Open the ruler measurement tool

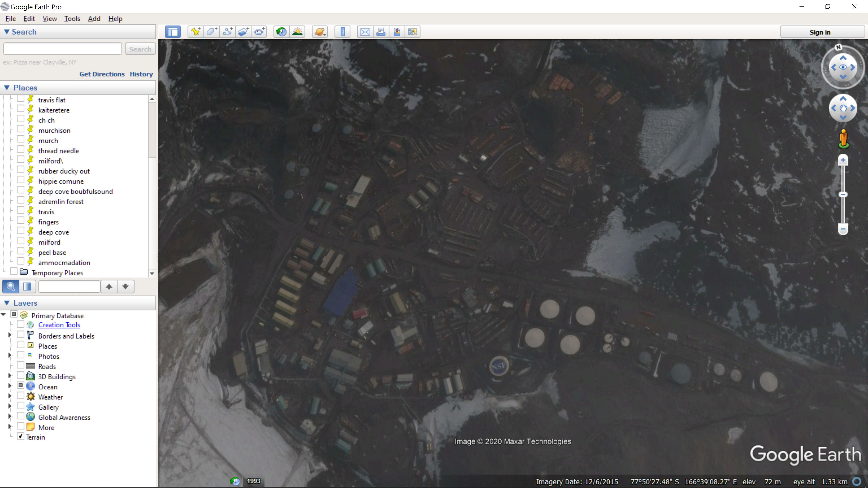click(342, 32)
